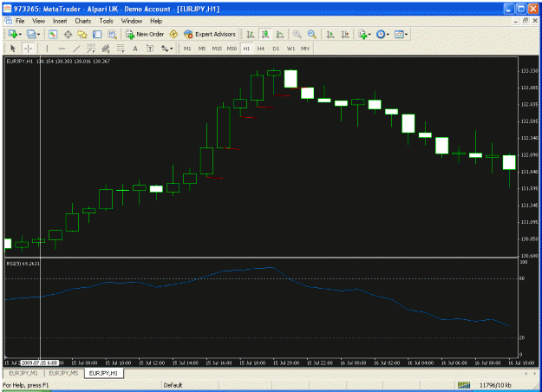Click the RSI(9) indicator label
This screenshot has width=542, height=392.
23,264
